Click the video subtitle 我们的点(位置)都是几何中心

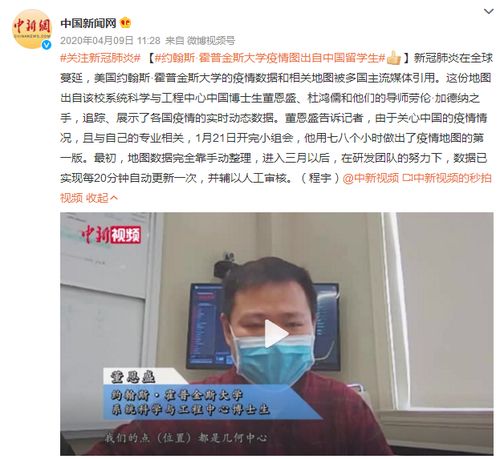[186, 438]
